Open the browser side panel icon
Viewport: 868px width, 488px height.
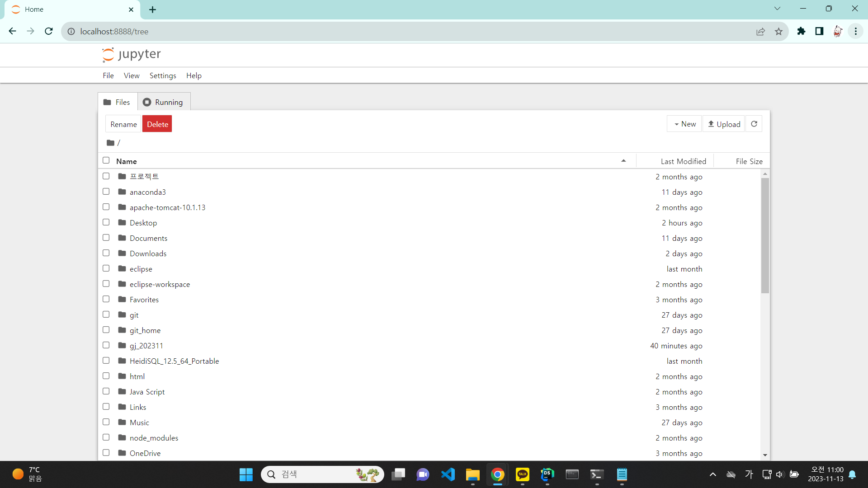pos(819,31)
